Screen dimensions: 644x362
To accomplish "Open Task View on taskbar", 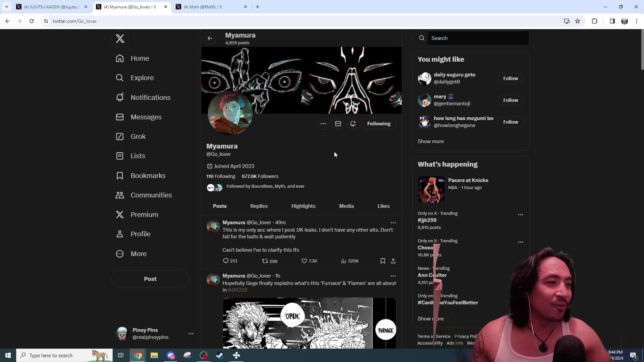I will (121, 355).
